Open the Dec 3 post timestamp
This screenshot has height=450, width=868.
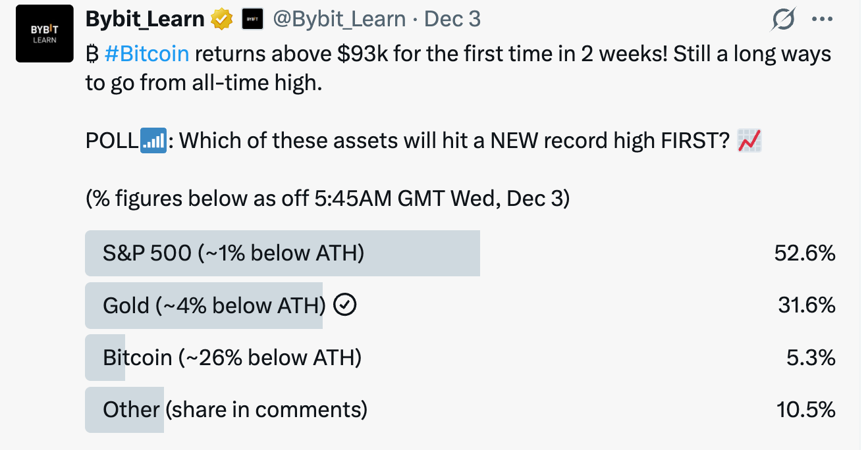[452, 18]
